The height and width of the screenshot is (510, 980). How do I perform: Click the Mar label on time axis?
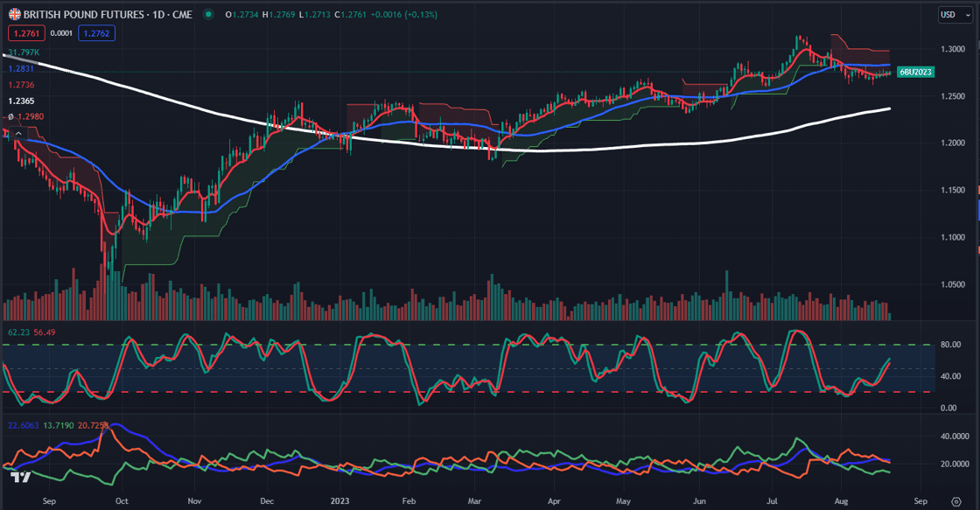pyautogui.click(x=475, y=501)
